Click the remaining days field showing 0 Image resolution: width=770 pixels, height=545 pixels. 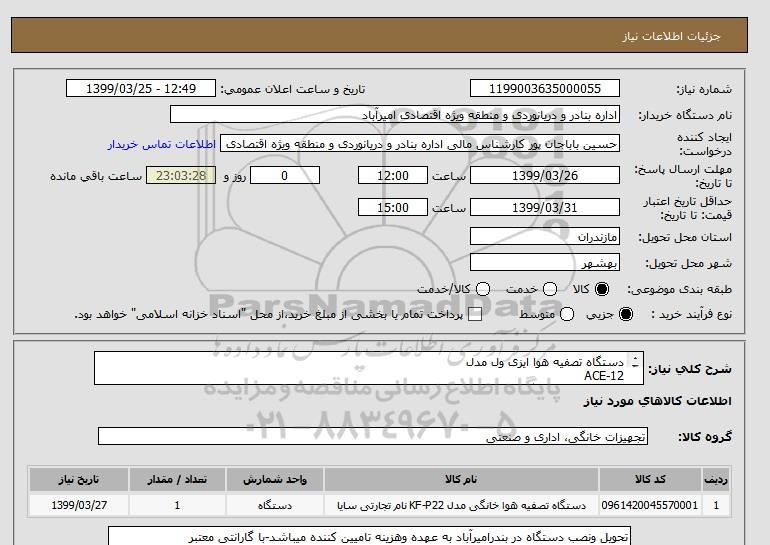(x=285, y=175)
